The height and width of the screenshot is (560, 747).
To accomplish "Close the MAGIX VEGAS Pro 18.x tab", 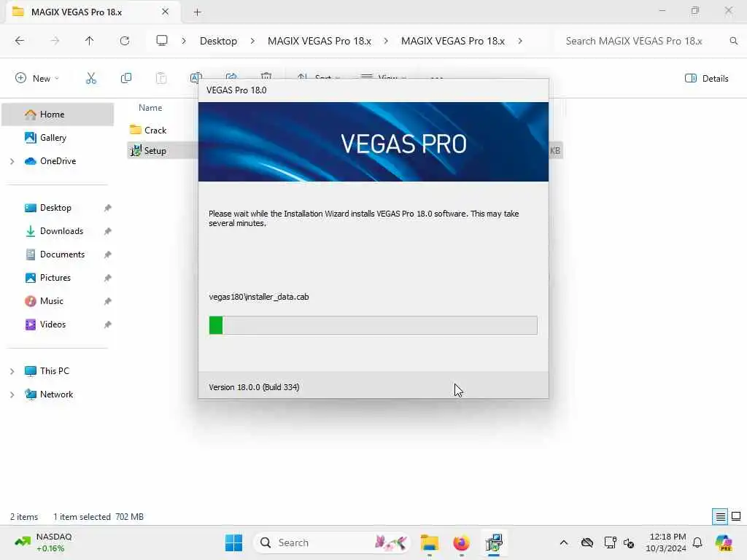I will point(166,12).
